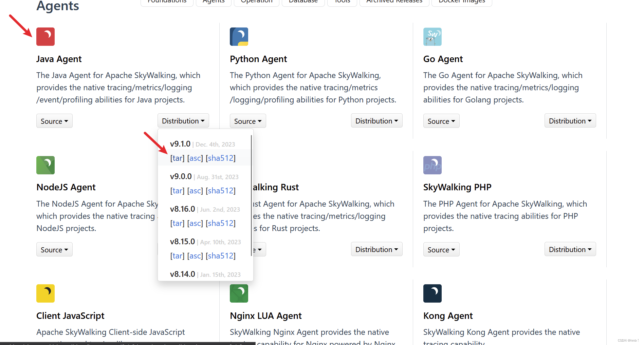Click the v8.15.0 version label

coord(183,242)
